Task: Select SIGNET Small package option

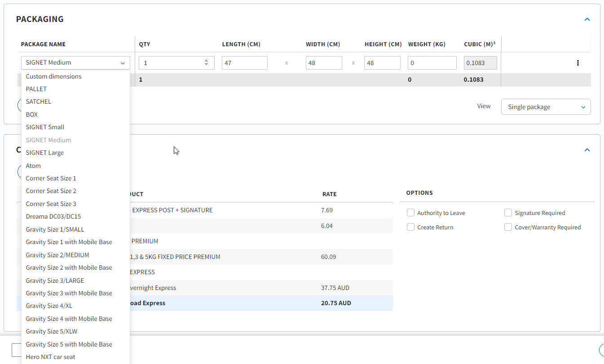Action: (75, 127)
